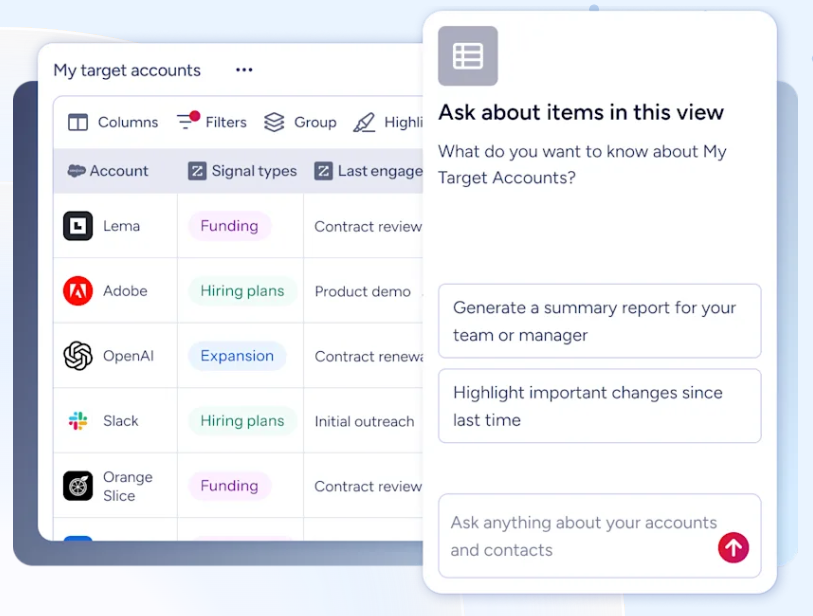
Task: Open the Orange Slice account name
Action: [x=128, y=486]
